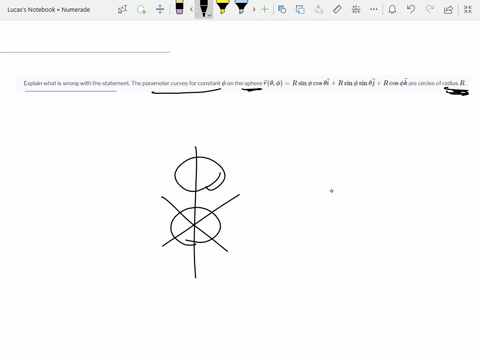Add a new pen with plus

(265, 9)
